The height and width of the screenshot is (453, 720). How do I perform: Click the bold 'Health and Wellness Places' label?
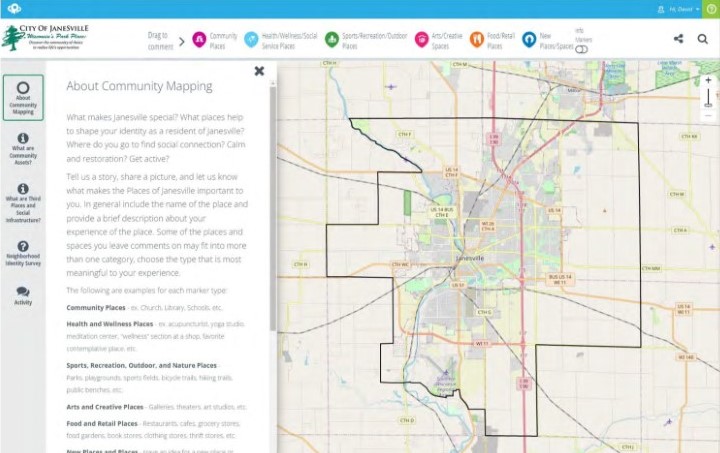(109, 324)
